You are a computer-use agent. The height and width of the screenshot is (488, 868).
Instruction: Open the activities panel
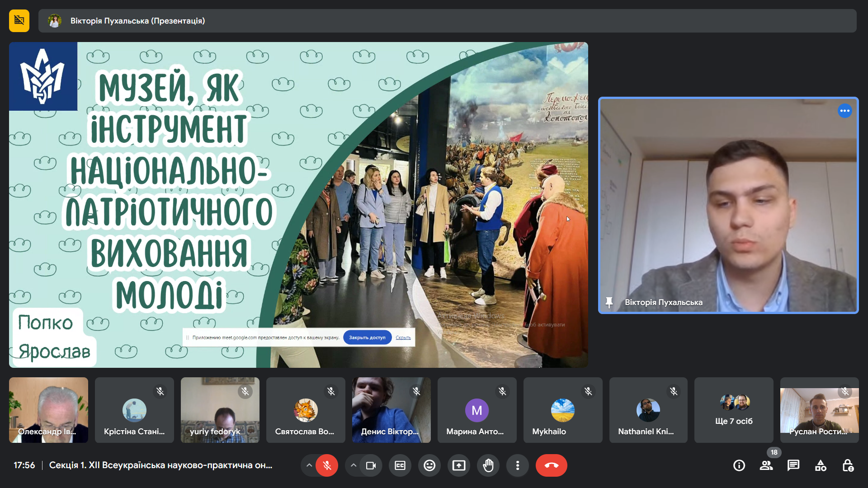821,465
